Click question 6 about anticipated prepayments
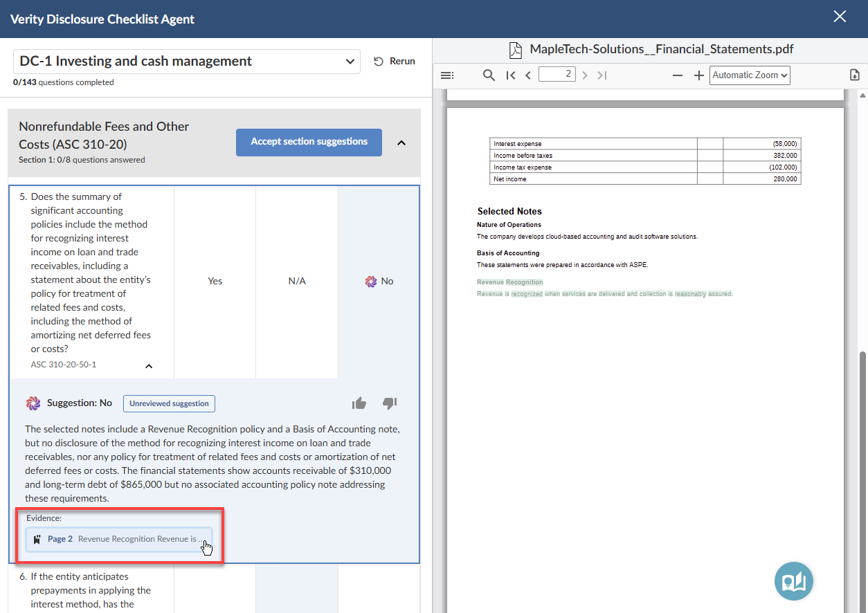The image size is (868, 613). coord(91,590)
